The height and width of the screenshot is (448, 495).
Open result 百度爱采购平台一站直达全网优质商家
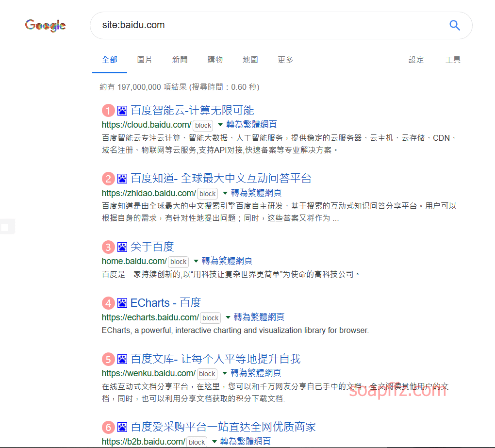[223, 427]
